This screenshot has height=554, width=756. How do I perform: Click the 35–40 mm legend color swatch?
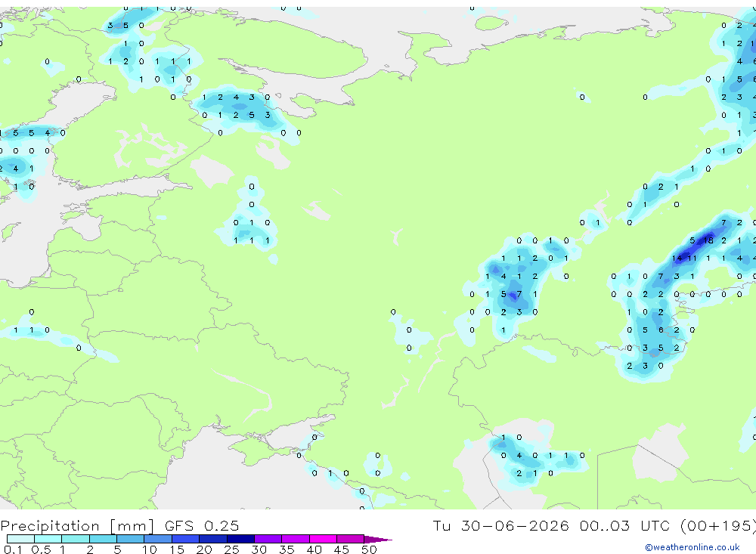pos(296,539)
